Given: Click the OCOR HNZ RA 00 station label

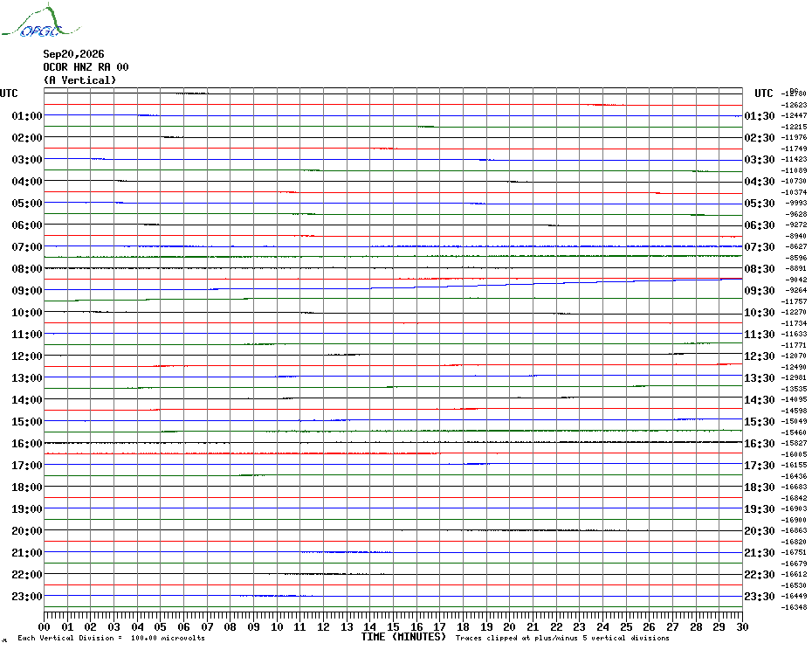Looking at the screenshot, I should [x=86, y=67].
